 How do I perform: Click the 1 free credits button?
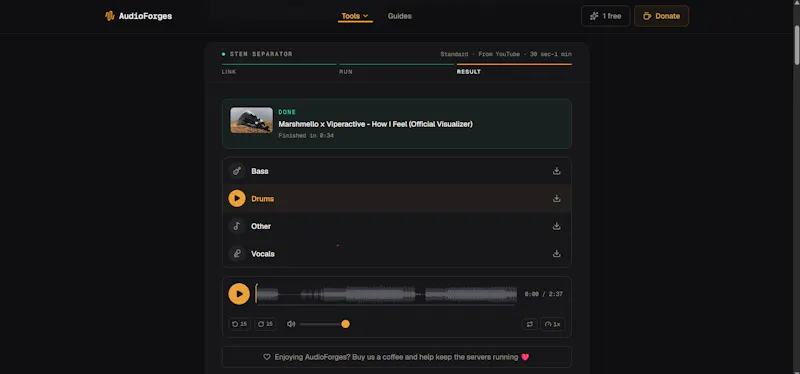pos(606,16)
